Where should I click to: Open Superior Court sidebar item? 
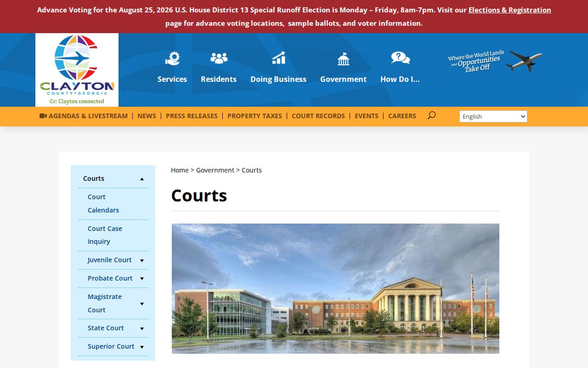coord(111,346)
